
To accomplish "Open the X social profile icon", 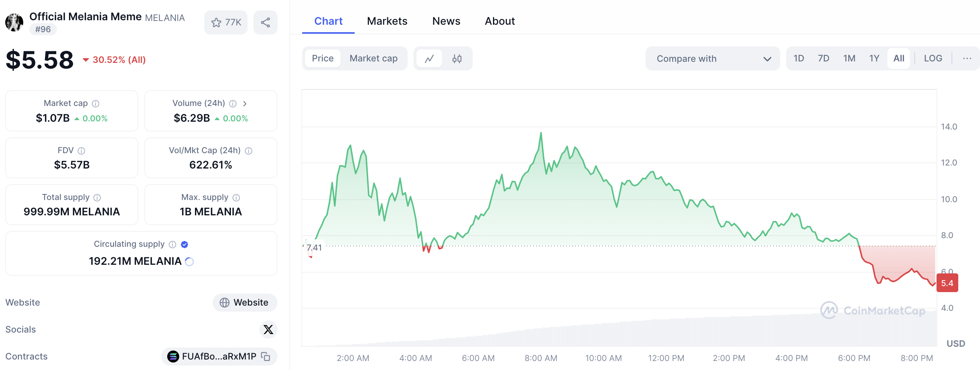I will point(268,329).
